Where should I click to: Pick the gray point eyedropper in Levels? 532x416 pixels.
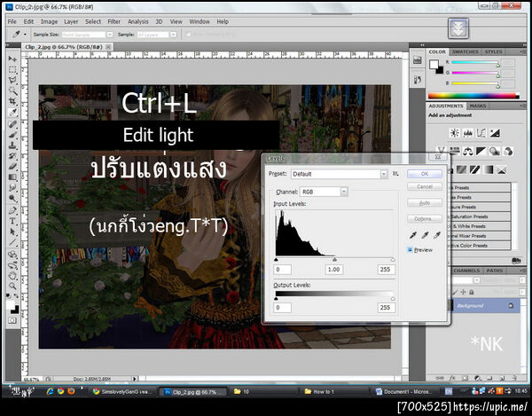(425, 235)
